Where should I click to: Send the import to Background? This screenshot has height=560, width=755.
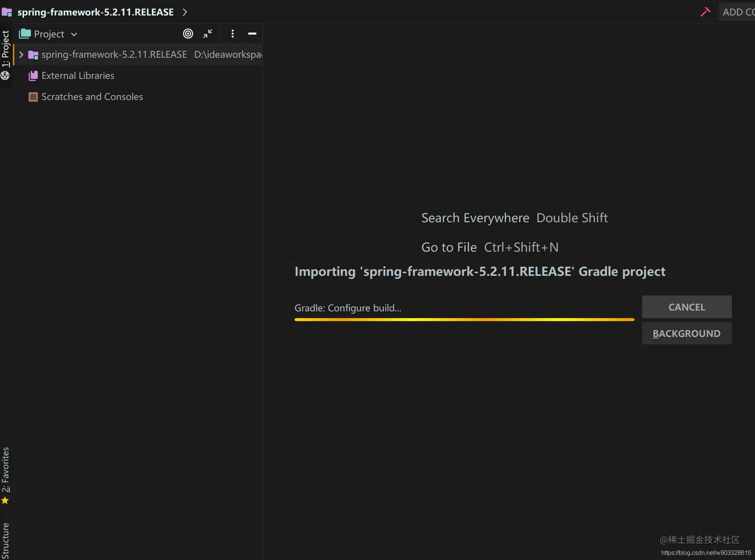pyautogui.click(x=687, y=333)
